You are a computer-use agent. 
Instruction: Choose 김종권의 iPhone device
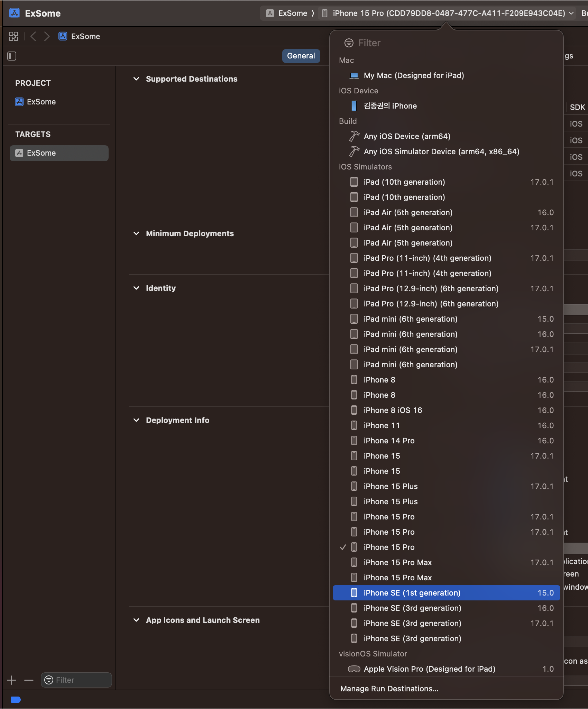[x=446, y=106]
